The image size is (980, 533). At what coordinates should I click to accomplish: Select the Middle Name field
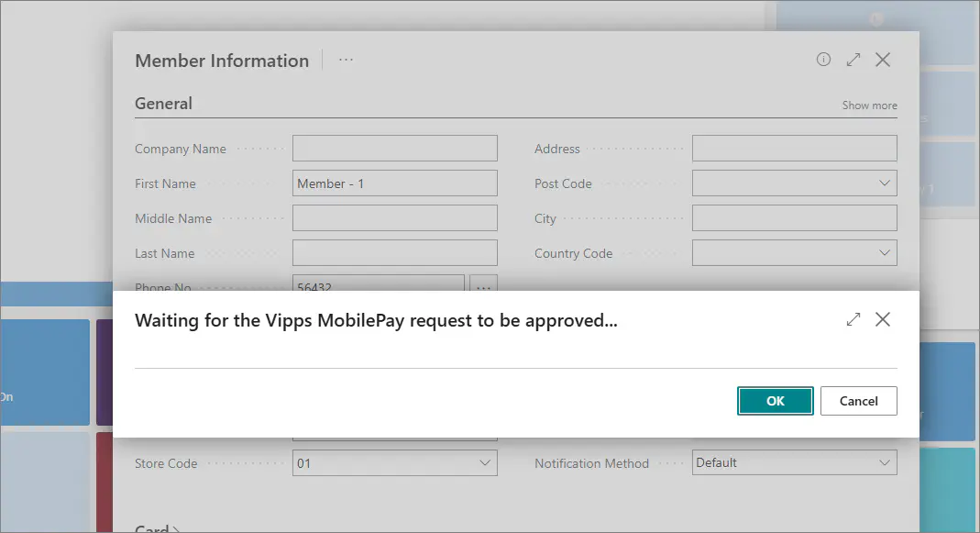(x=395, y=218)
